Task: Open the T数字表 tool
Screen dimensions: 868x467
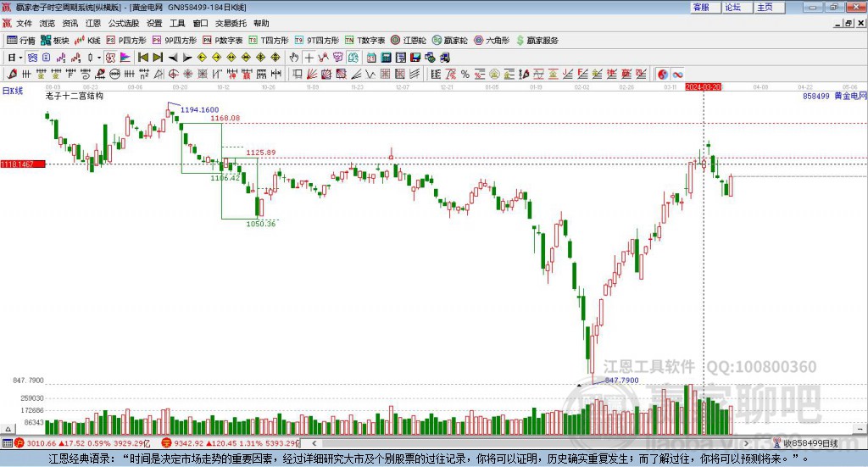Action: (x=364, y=41)
